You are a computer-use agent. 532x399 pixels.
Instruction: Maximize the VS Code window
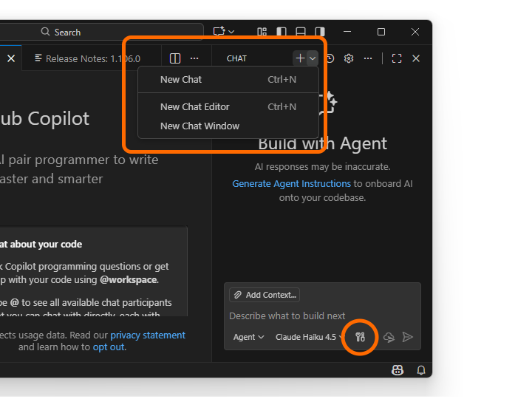click(381, 32)
